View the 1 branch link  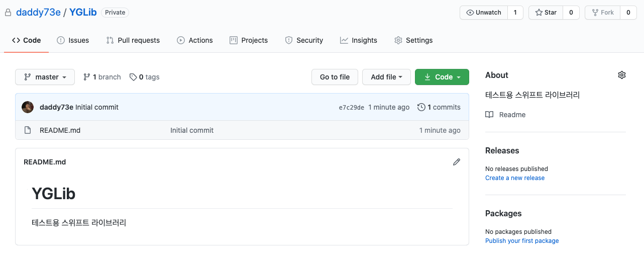coord(102,77)
